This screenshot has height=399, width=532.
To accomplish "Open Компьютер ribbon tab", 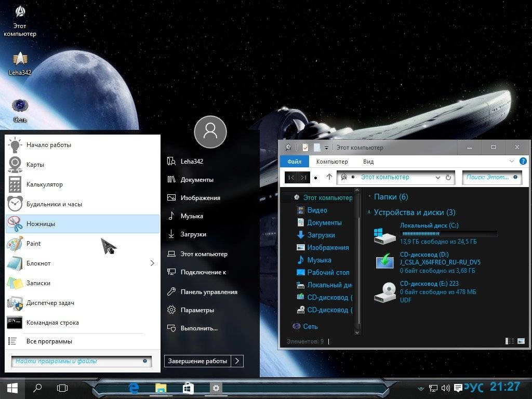I will click(x=332, y=162).
